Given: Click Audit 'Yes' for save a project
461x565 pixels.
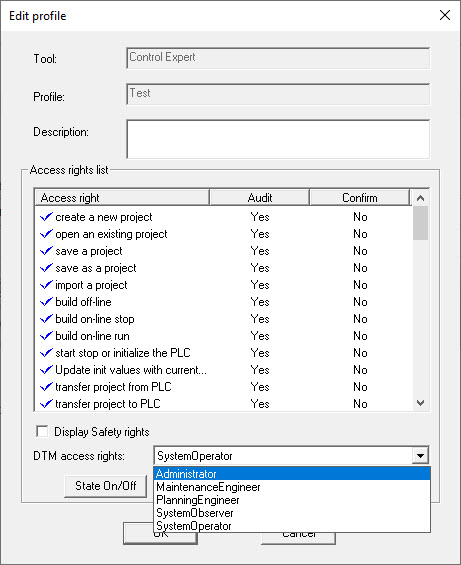Looking at the screenshot, I should [260, 251].
